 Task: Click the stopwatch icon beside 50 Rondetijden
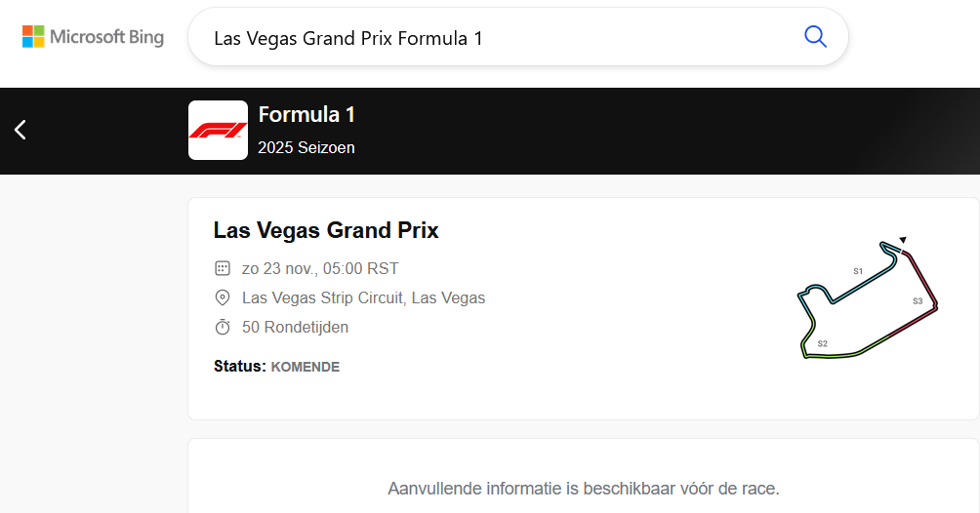[x=223, y=327]
